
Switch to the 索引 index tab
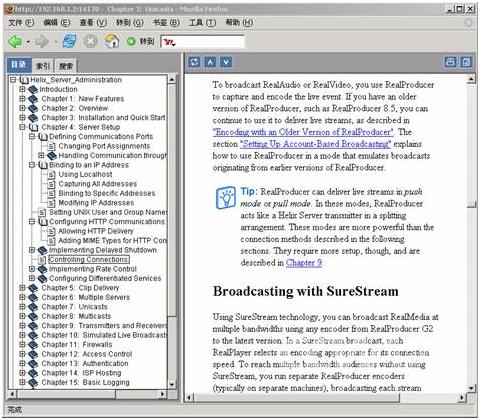(x=43, y=66)
